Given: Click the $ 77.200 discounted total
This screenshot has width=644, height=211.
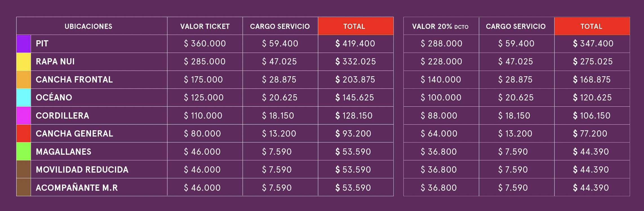Looking at the screenshot, I should coord(590,134).
